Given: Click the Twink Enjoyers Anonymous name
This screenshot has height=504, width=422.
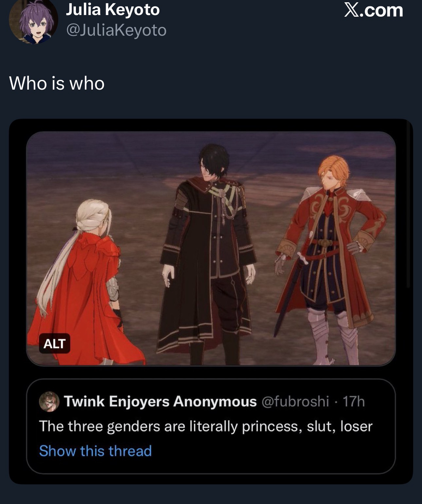Looking at the screenshot, I should pos(160,401).
